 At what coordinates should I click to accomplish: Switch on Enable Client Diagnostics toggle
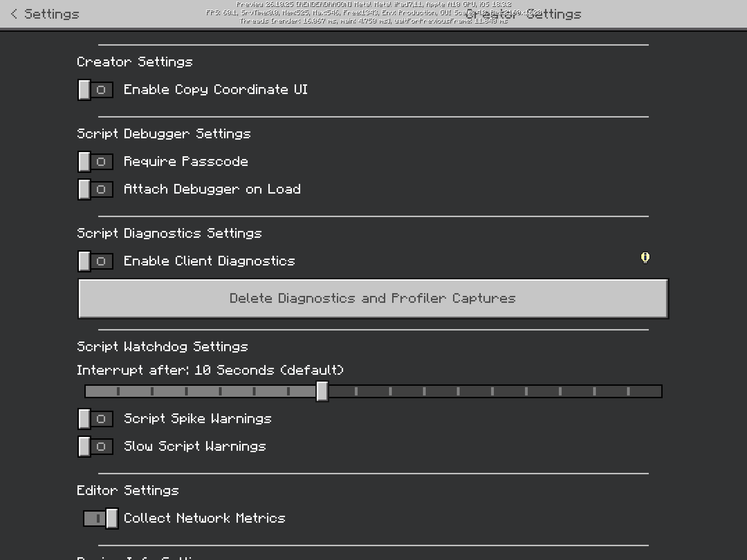coord(95,261)
